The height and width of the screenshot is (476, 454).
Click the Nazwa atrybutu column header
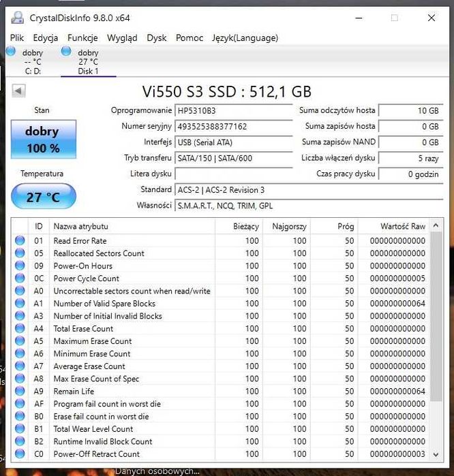click(x=132, y=226)
